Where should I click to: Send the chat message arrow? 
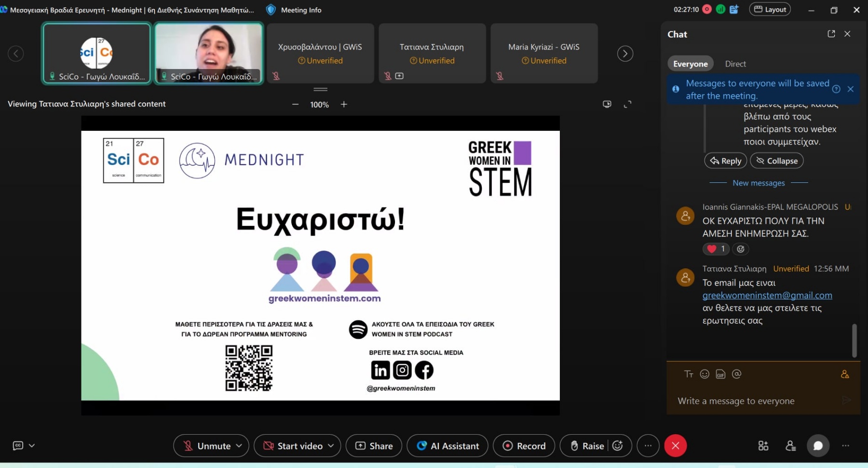coord(846,400)
